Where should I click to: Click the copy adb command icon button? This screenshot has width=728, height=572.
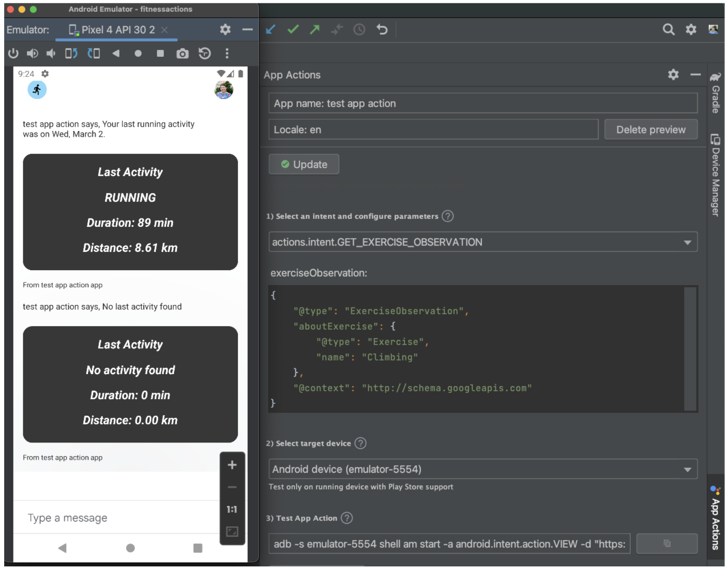point(667,544)
